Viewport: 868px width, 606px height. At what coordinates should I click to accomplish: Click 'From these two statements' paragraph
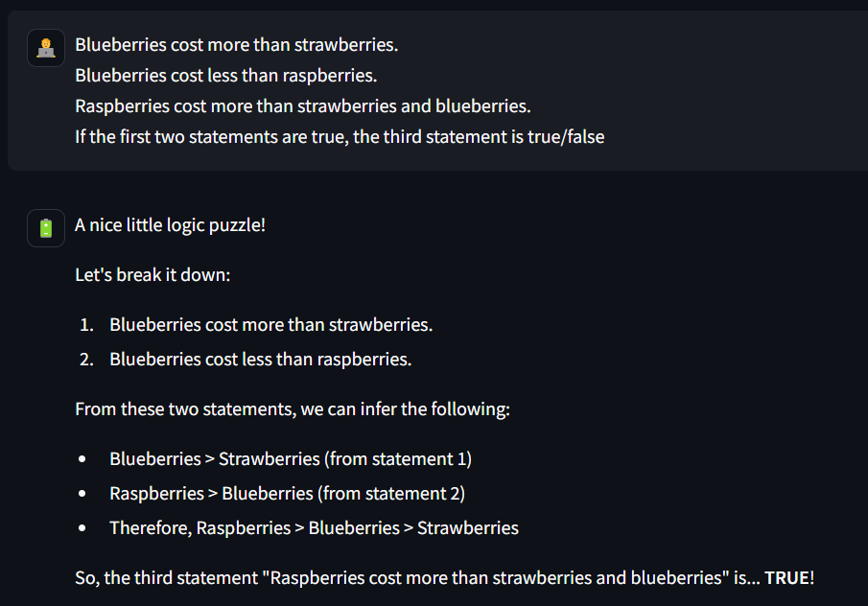click(x=293, y=409)
